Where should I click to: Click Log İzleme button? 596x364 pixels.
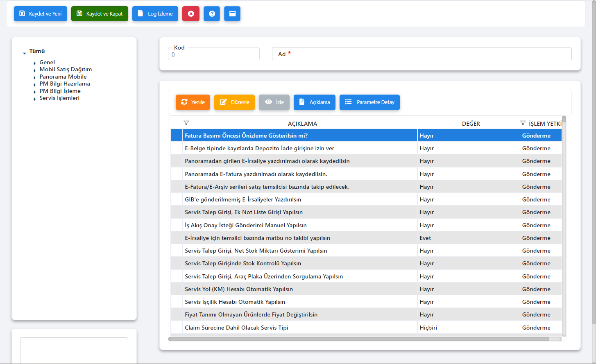pos(155,14)
